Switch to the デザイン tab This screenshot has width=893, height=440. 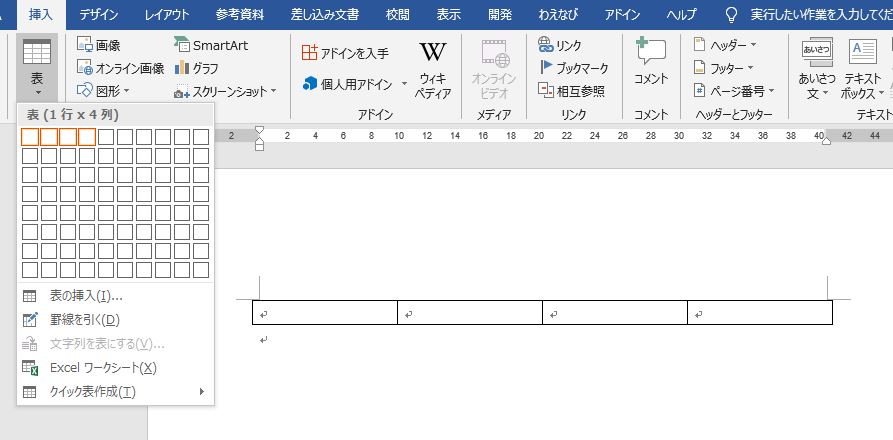click(x=99, y=15)
